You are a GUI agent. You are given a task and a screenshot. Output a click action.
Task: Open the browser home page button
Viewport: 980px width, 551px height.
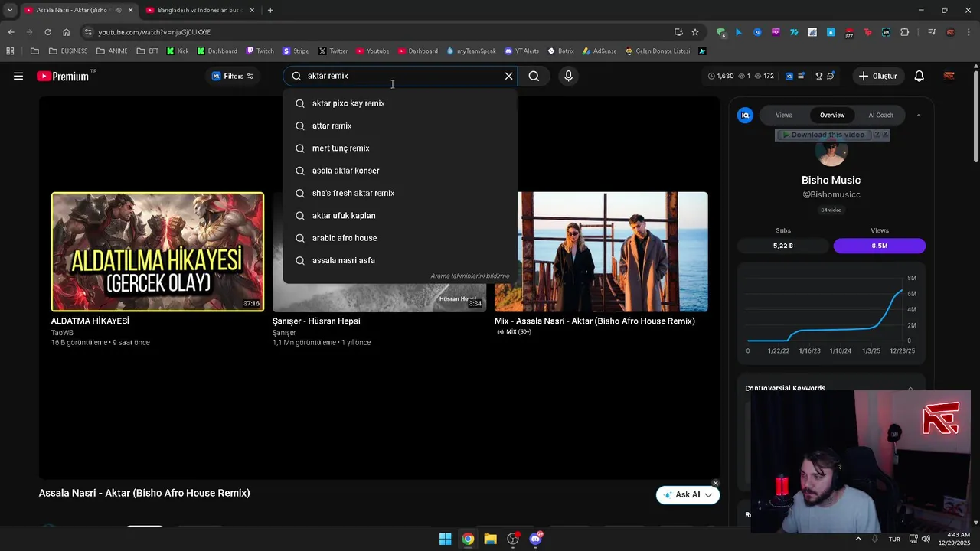coord(66,32)
